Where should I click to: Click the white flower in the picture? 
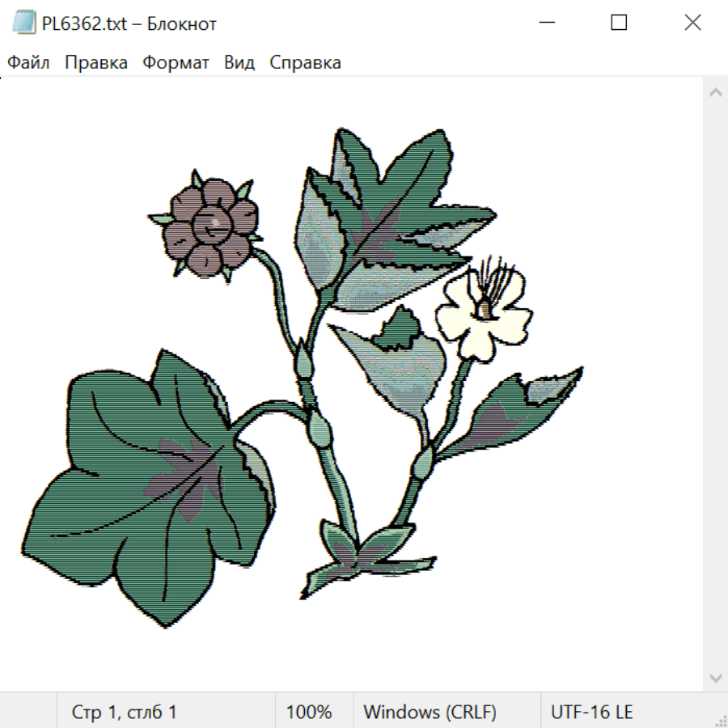tap(483, 310)
